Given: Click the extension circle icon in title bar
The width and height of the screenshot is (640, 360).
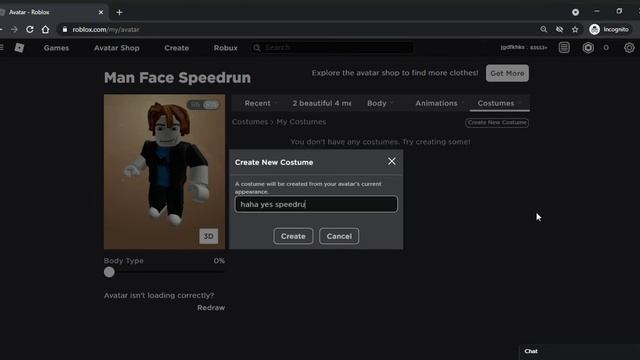Looking at the screenshot, I should coord(576,12).
